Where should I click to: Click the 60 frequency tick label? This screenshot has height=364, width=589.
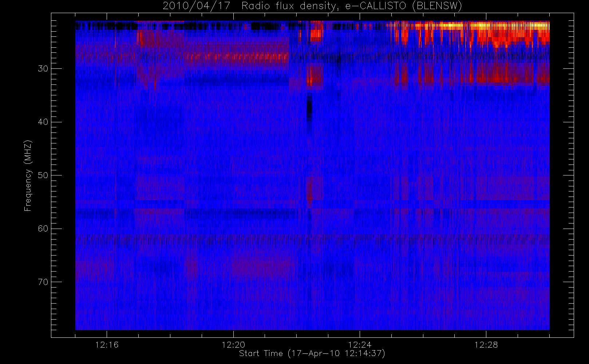tap(43, 229)
